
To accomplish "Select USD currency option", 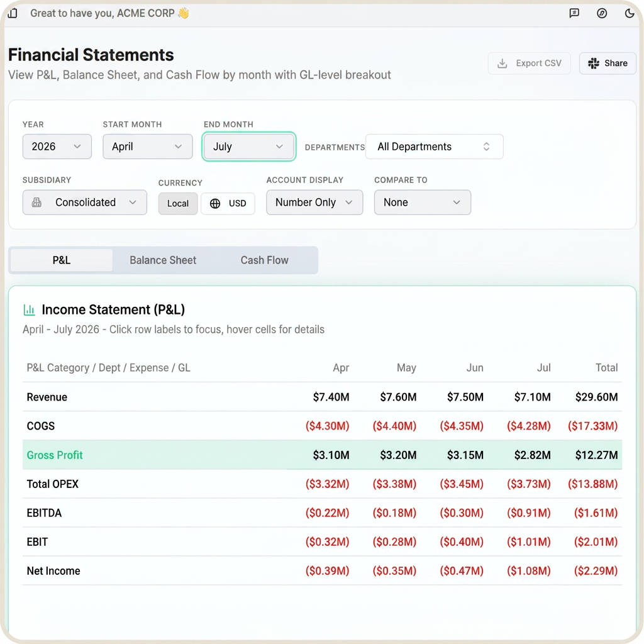I will [x=228, y=203].
